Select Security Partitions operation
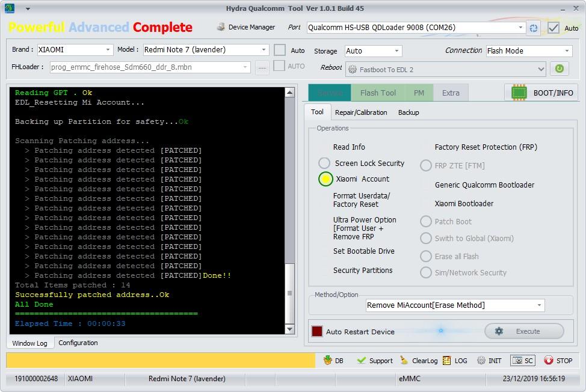The image size is (586, 392). pyautogui.click(x=363, y=271)
